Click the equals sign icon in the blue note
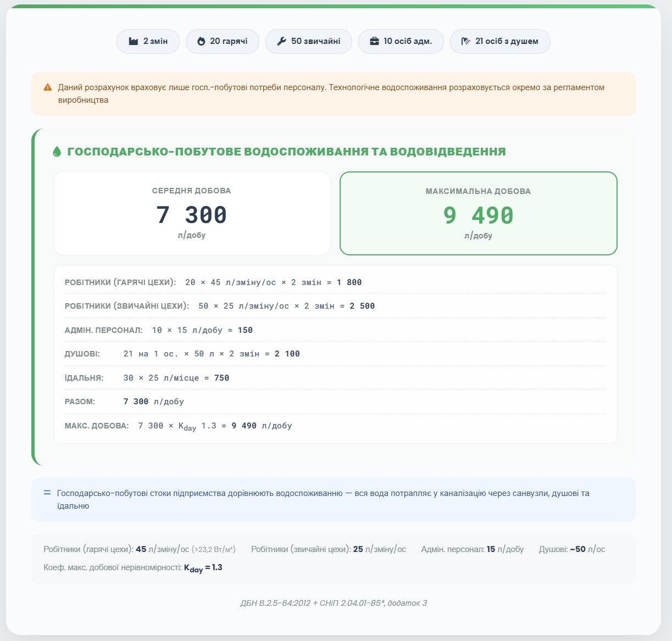Image resolution: width=672 pixels, height=641 pixels. (x=47, y=493)
